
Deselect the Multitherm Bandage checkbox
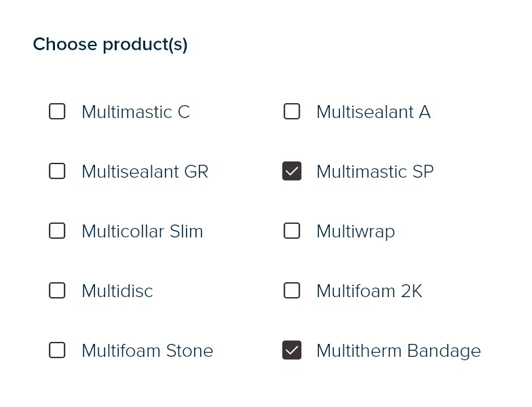click(292, 350)
